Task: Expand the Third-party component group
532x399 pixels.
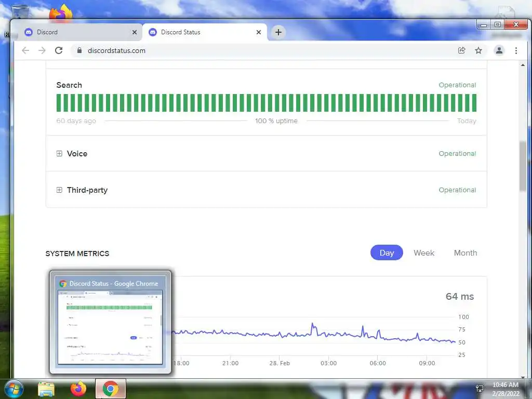Action: point(59,190)
